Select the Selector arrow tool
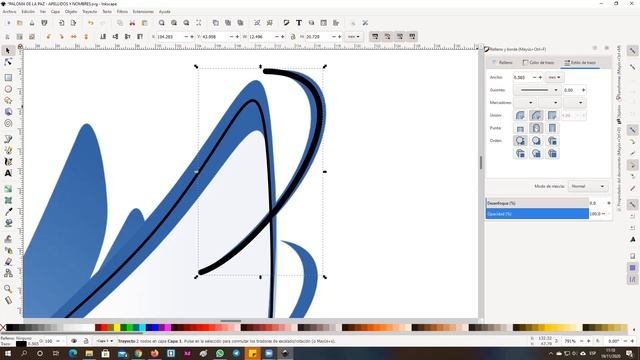Image resolution: width=640 pixels, height=360 pixels. 8,51
